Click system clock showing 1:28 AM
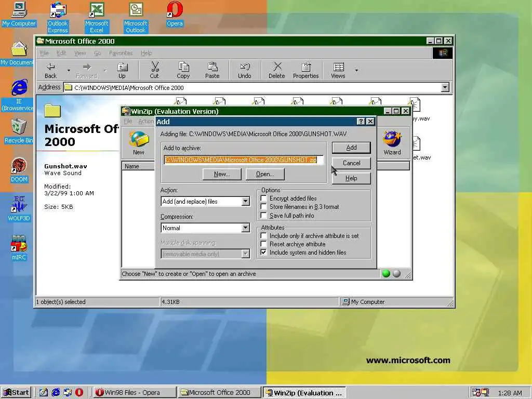The width and height of the screenshot is (532, 399). tap(510, 393)
